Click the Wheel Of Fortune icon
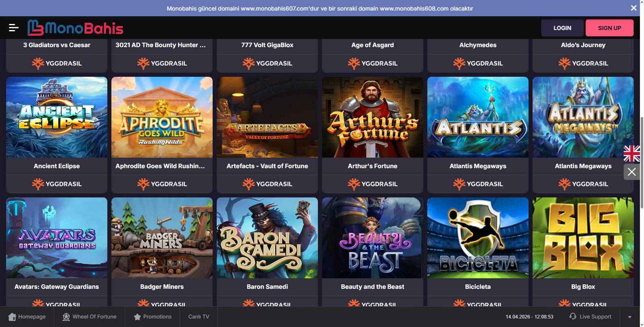 coord(66,317)
